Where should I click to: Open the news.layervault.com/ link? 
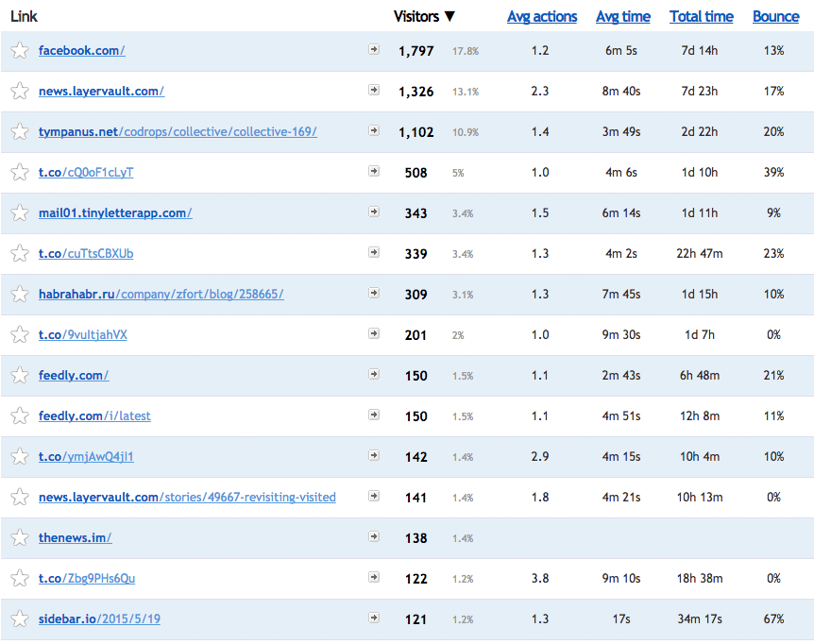click(101, 91)
